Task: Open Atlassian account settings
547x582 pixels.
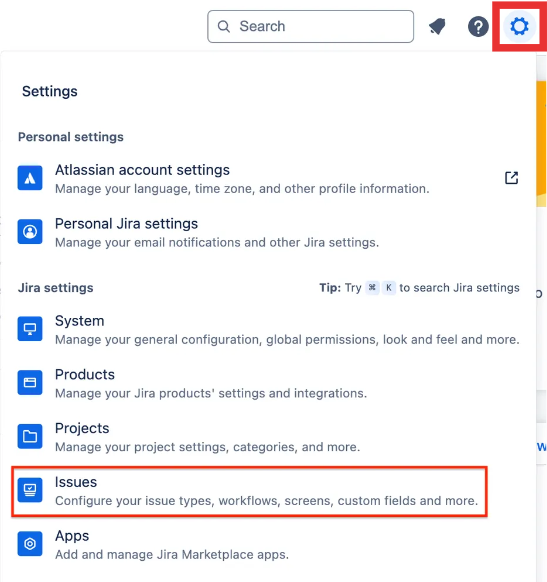Action: (268, 179)
